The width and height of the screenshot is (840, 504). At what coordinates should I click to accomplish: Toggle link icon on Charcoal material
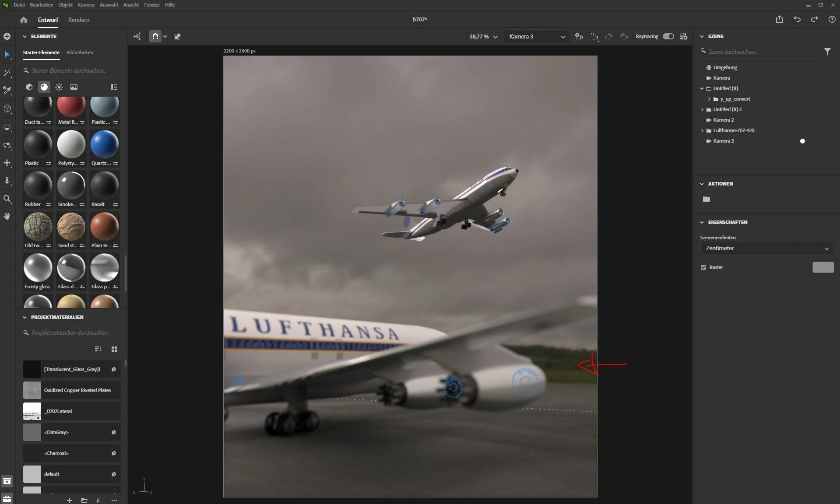tap(114, 453)
